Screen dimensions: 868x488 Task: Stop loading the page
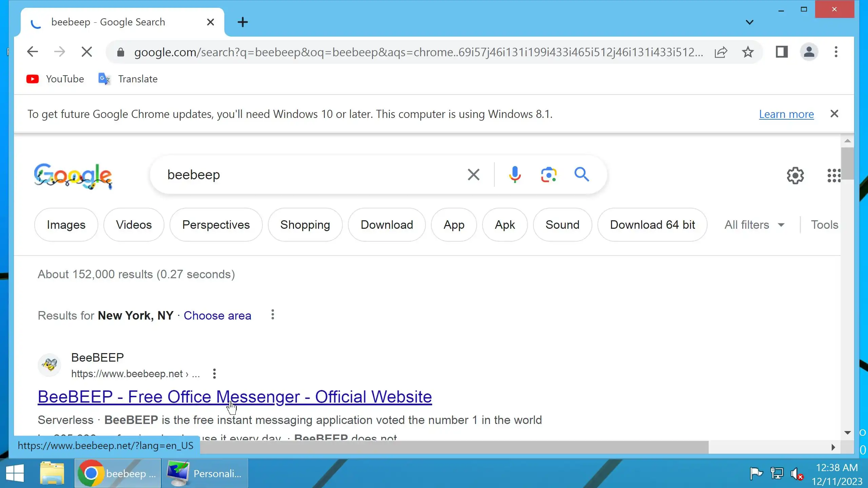87,52
